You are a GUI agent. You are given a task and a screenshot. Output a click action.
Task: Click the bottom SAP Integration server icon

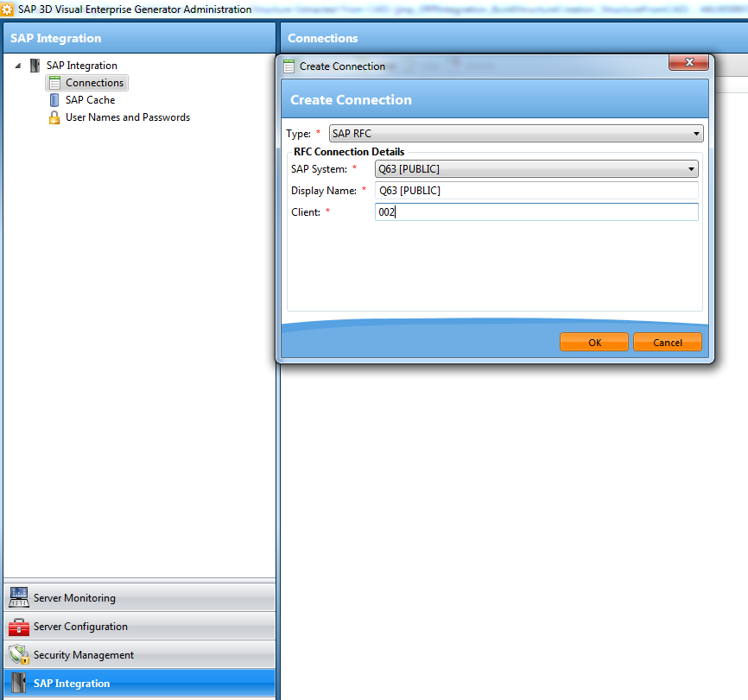(19, 683)
